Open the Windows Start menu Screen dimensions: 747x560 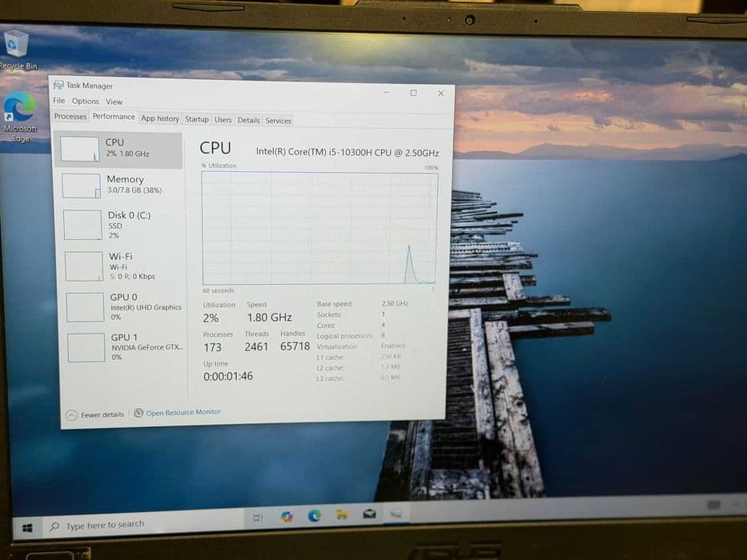coord(28,528)
